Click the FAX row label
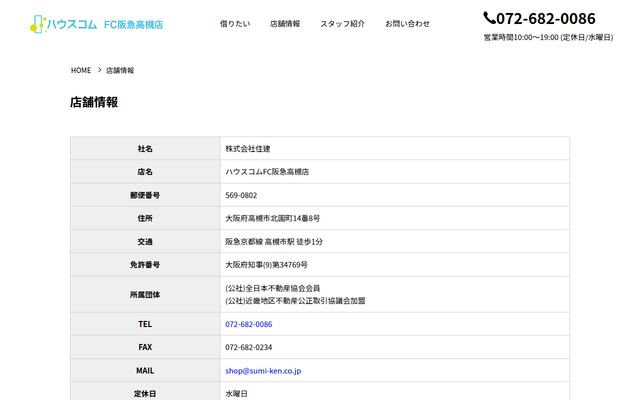The image size is (640, 400). 145,347
